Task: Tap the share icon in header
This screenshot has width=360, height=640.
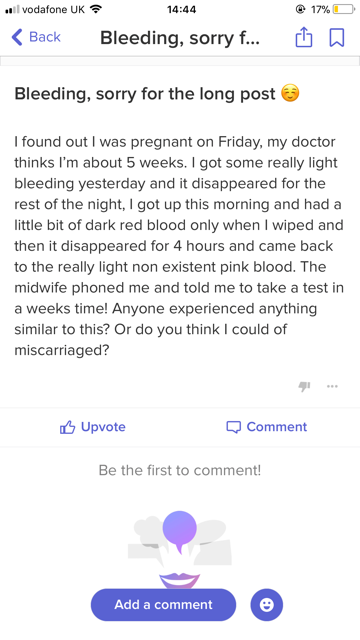Action: 304,38
